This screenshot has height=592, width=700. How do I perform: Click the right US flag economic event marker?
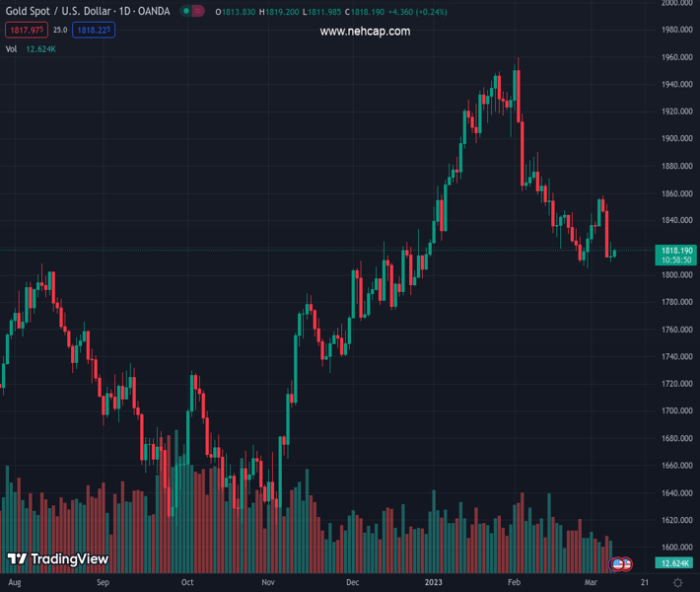(627, 563)
